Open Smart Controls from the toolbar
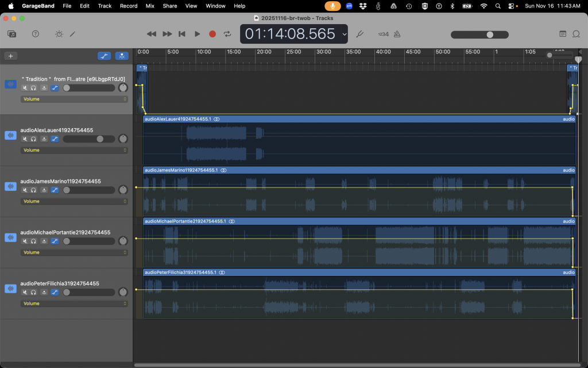 59,34
